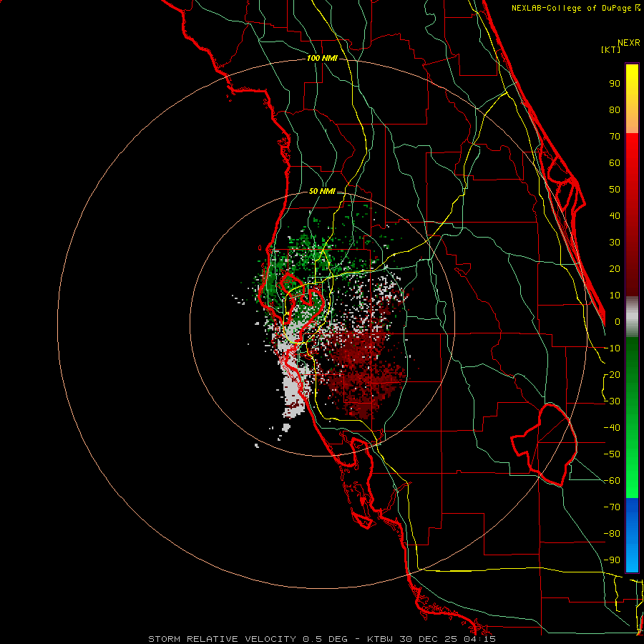The image size is (644, 644).
Task: Click the positive 90 value on the velocity scale
Action: (x=615, y=84)
